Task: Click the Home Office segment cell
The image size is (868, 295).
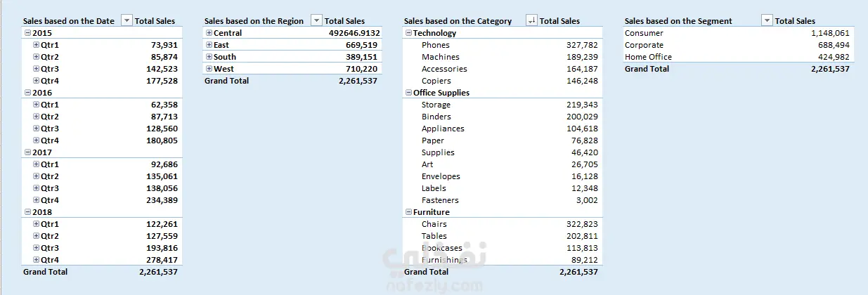Action: click(648, 57)
